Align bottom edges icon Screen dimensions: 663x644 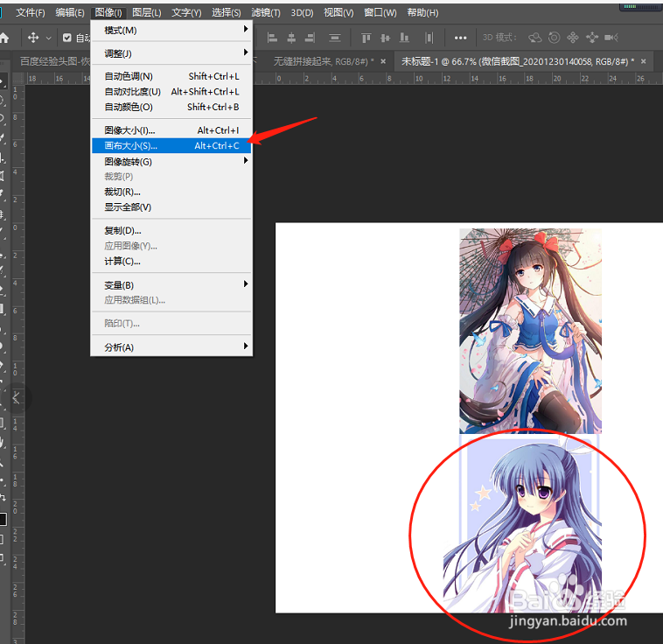404,38
